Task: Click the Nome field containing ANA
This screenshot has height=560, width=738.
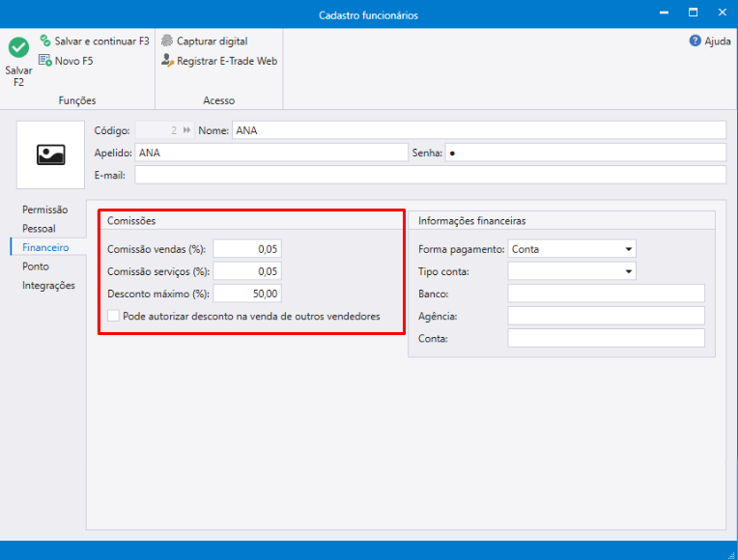Action: (x=479, y=130)
